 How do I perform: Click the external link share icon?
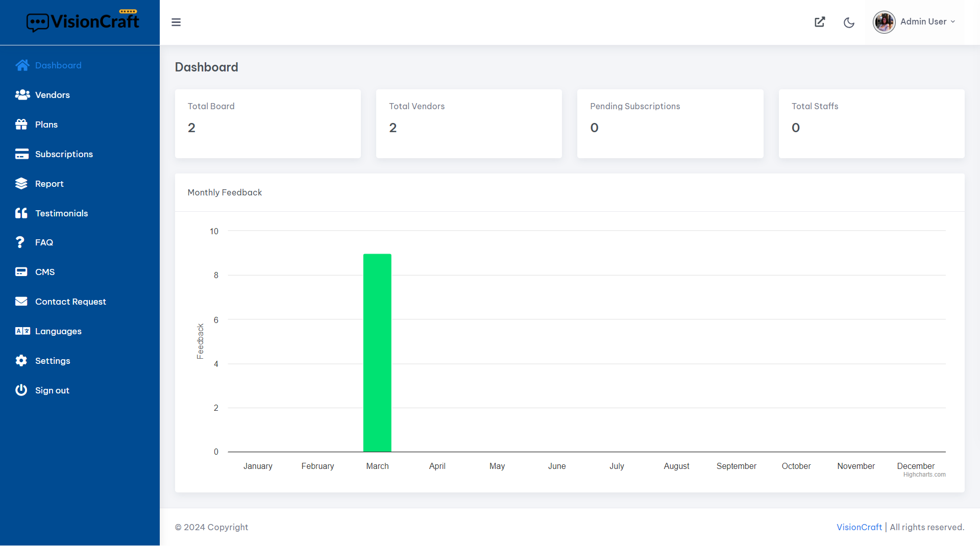pos(819,22)
